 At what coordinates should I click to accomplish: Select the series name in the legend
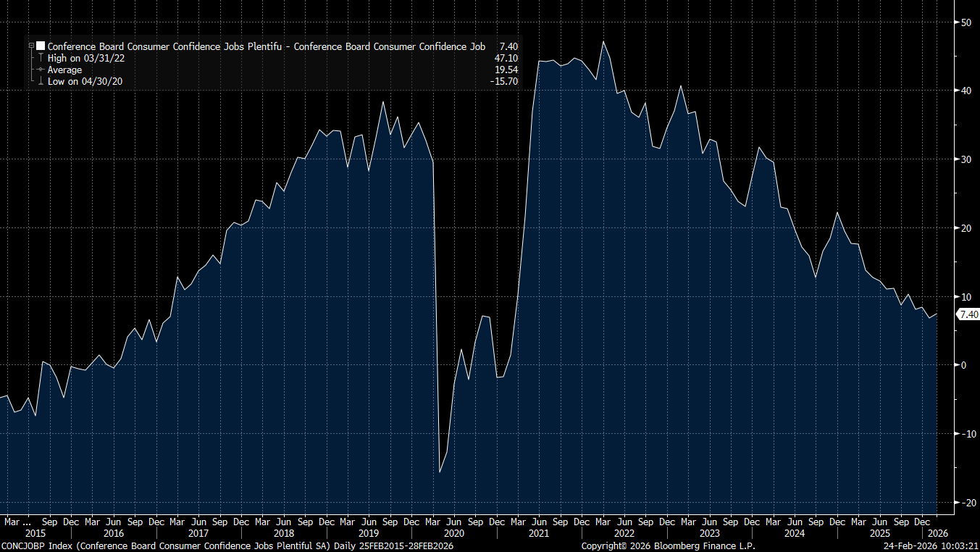266,46
